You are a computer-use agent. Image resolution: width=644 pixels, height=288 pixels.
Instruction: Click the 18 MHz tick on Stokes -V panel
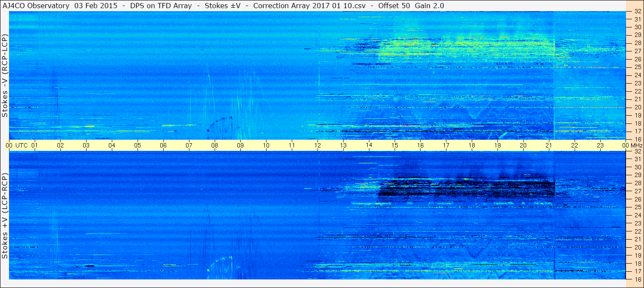coord(637,123)
